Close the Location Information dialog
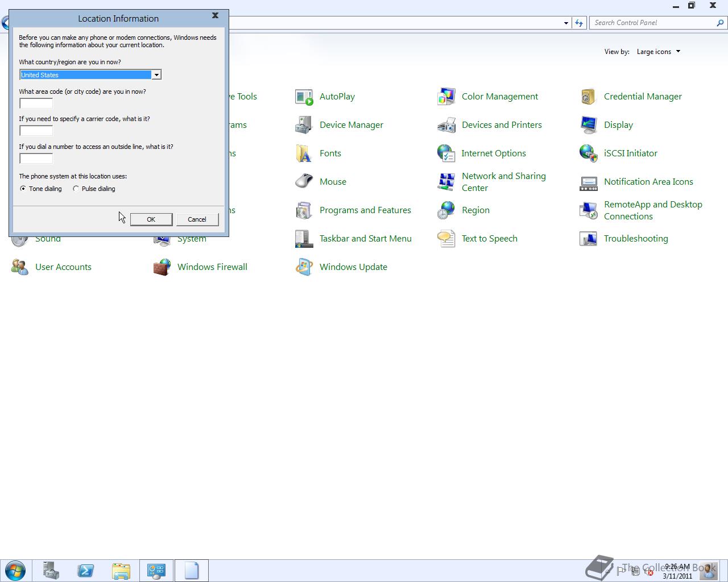The width and height of the screenshot is (728, 582). (215, 16)
